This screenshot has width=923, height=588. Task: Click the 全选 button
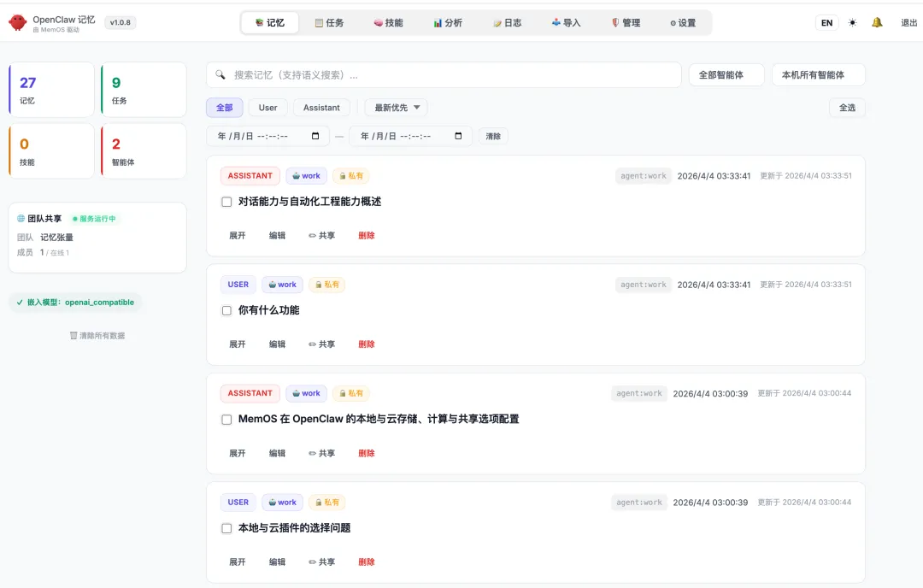847,108
